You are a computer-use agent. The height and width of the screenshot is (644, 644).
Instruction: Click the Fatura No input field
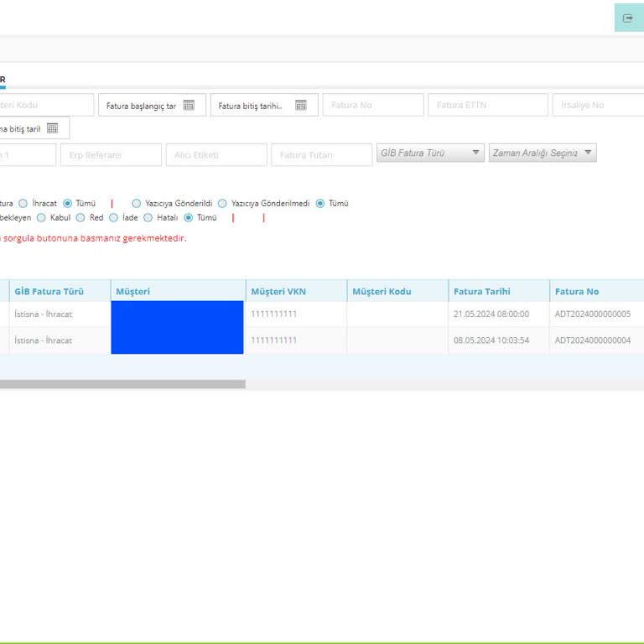click(372, 106)
